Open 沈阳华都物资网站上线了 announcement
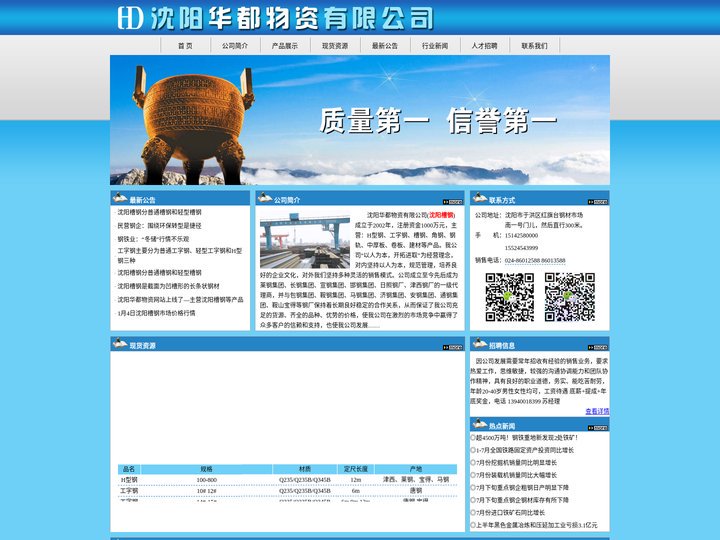720x540 pixels. pyautogui.click(x=180, y=300)
